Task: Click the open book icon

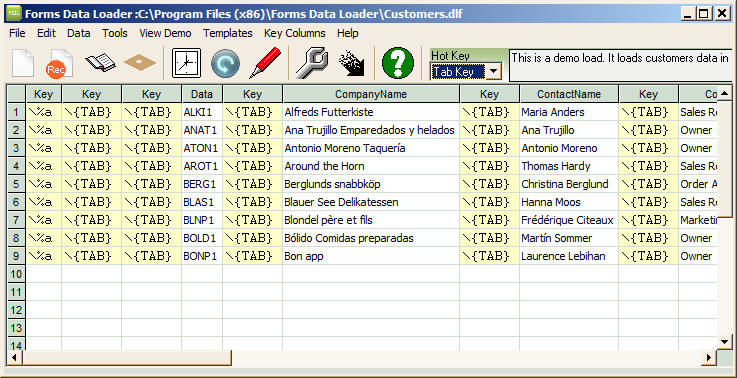Action: (x=101, y=63)
